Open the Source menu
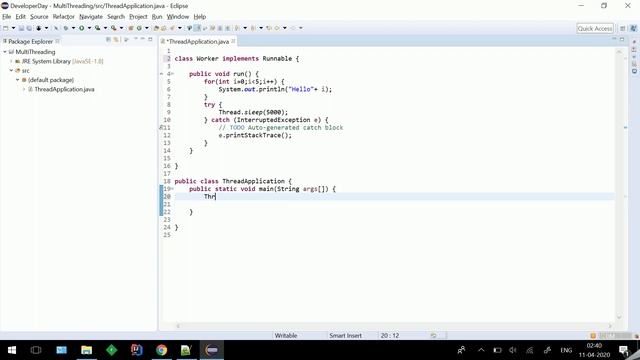This screenshot has height=360, width=640. [39, 17]
